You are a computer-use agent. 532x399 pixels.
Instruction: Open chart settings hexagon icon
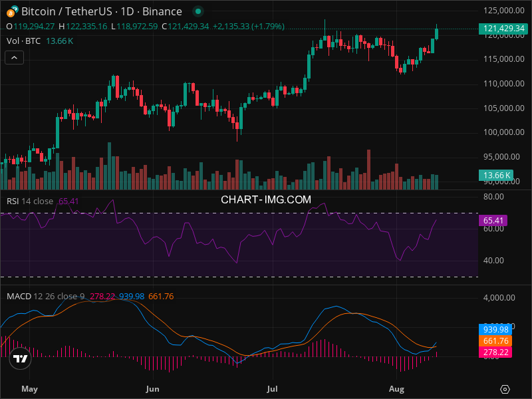[x=505, y=389]
